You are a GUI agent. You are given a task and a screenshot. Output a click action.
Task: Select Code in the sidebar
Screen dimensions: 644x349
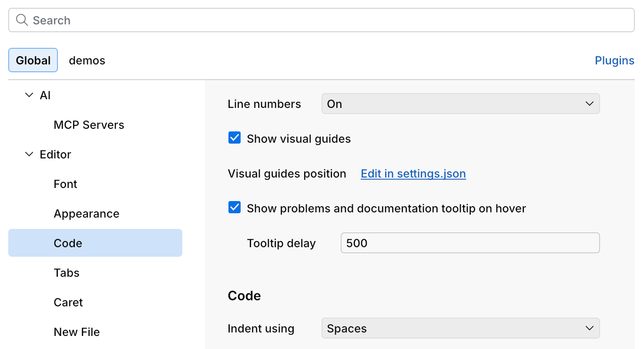[67, 243]
